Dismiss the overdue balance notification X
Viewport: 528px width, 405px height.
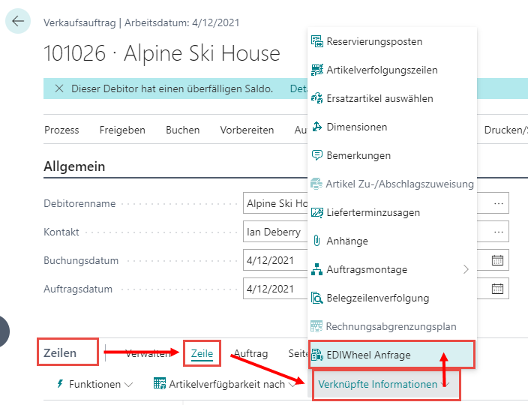click(59, 89)
